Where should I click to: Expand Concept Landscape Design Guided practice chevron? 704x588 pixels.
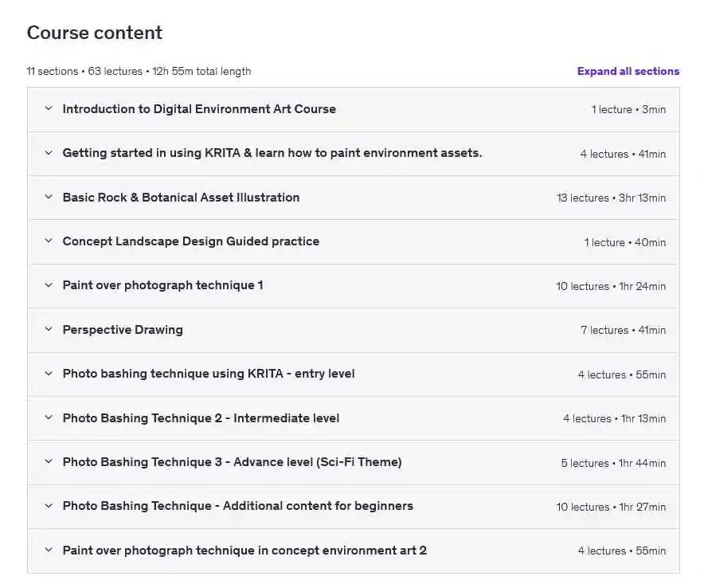pos(49,241)
